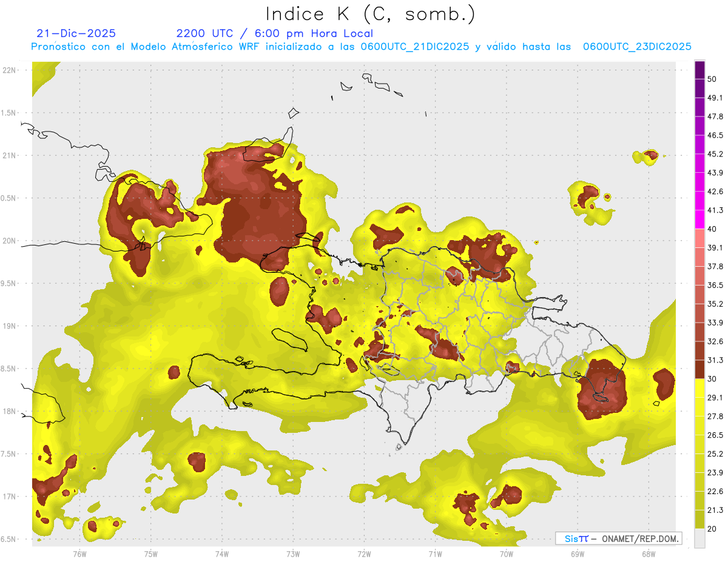This screenshot has width=728, height=562.
Task: Click the 'ONAMET/REP.DOM.' credit label
Action: (x=639, y=538)
